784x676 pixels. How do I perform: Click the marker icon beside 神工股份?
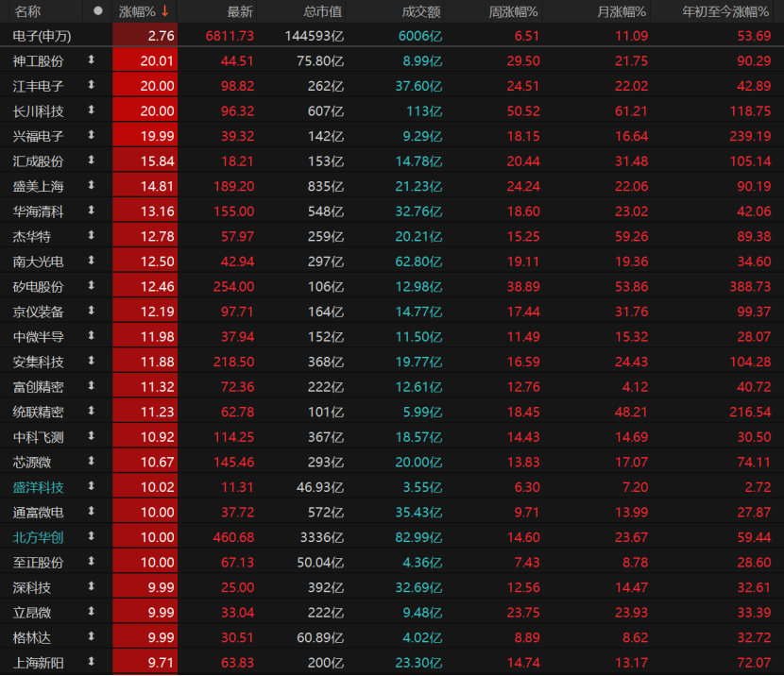(x=91, y=60)
